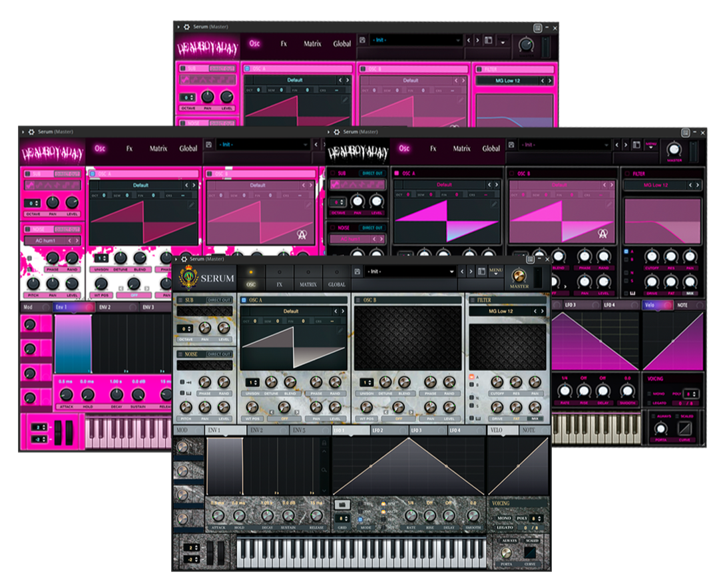This screenshot has width=719, height=588.
Task: Open the preset browser icon in top pink Serum window
Action: [489, 41]
